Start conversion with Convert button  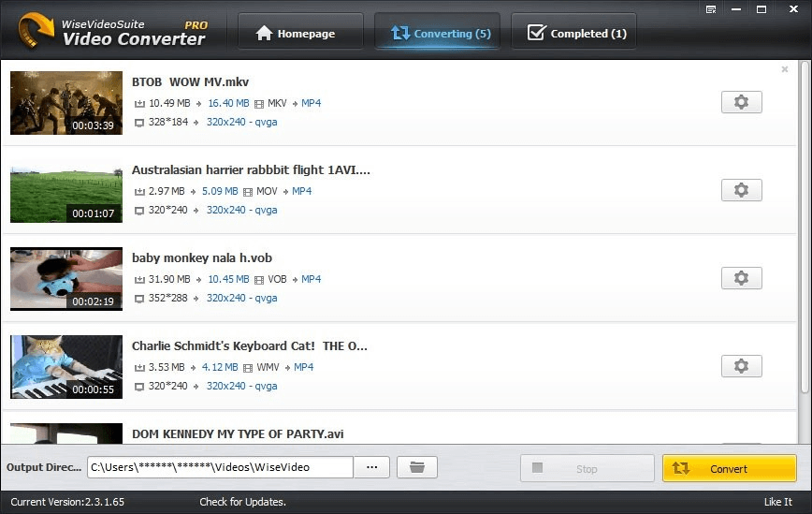729,468
